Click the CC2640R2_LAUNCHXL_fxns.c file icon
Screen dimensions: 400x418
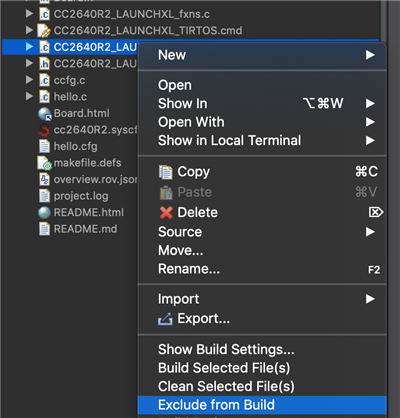(x=44, y=14)
